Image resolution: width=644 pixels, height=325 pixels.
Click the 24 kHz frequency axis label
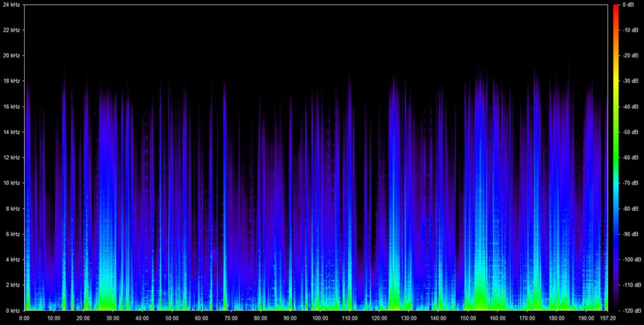[x=11, y=4]
